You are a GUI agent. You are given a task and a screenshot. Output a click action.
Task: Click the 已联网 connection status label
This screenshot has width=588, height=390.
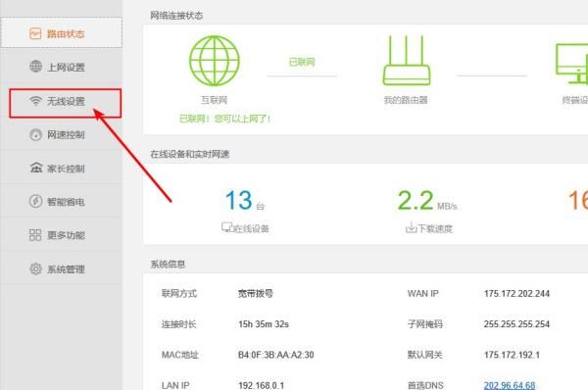(302, 62)
